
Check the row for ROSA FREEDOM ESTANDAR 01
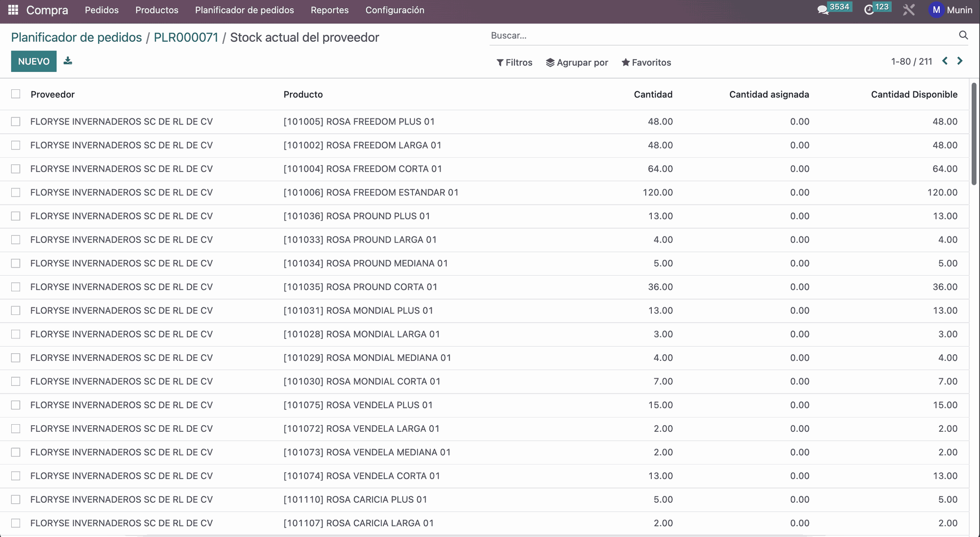tap(16, 192)
